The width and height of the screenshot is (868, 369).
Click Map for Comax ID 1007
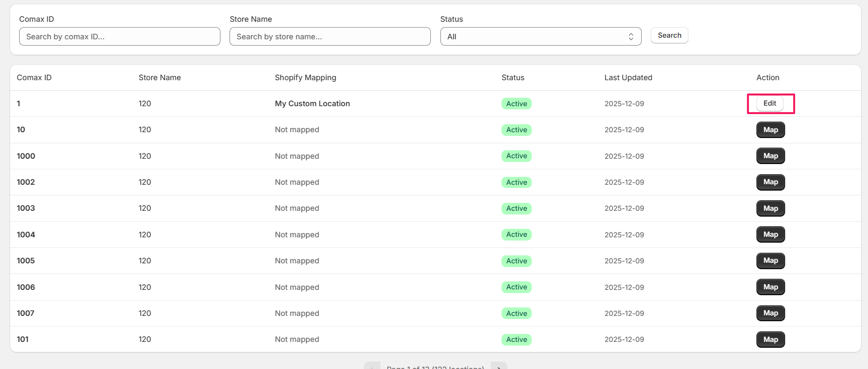tap(770, 313)
